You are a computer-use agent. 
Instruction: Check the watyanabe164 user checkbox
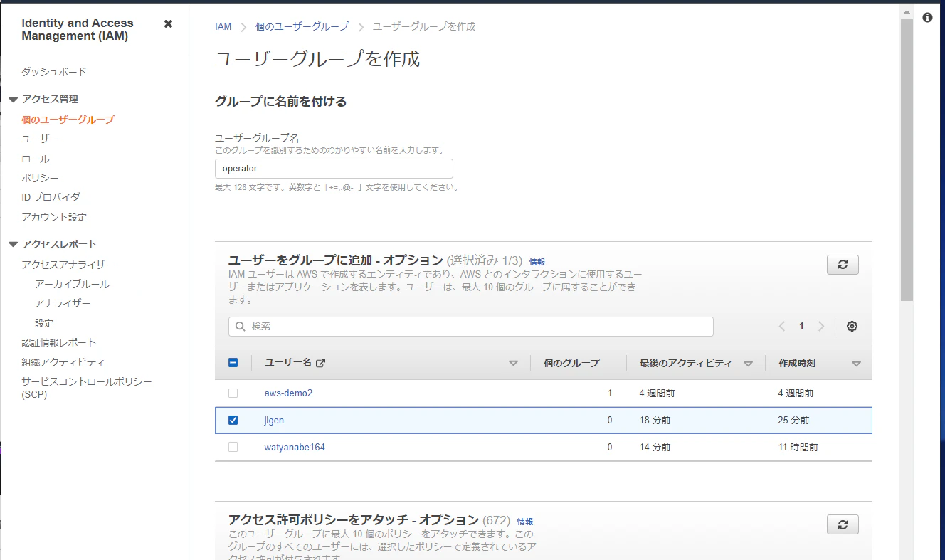click(x=233, y=447)
